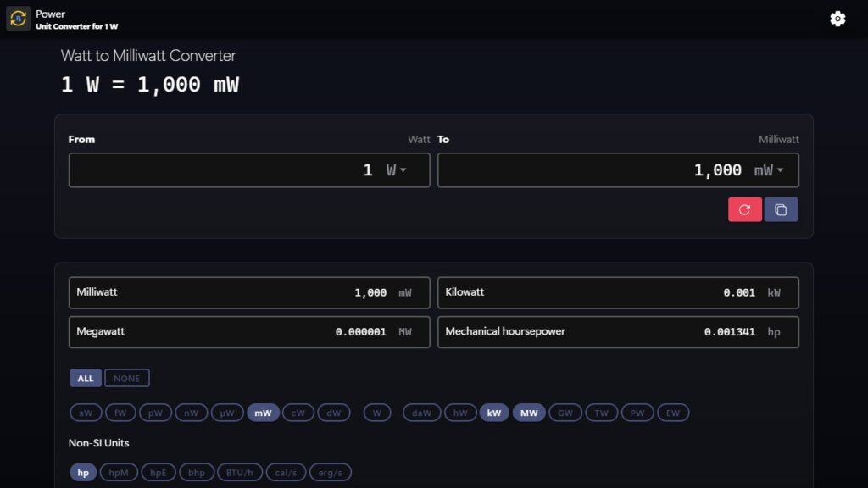Enable the hpM unit pill
Image resolution: width=868 pixels, height=488 pixels.
point(119,472)
